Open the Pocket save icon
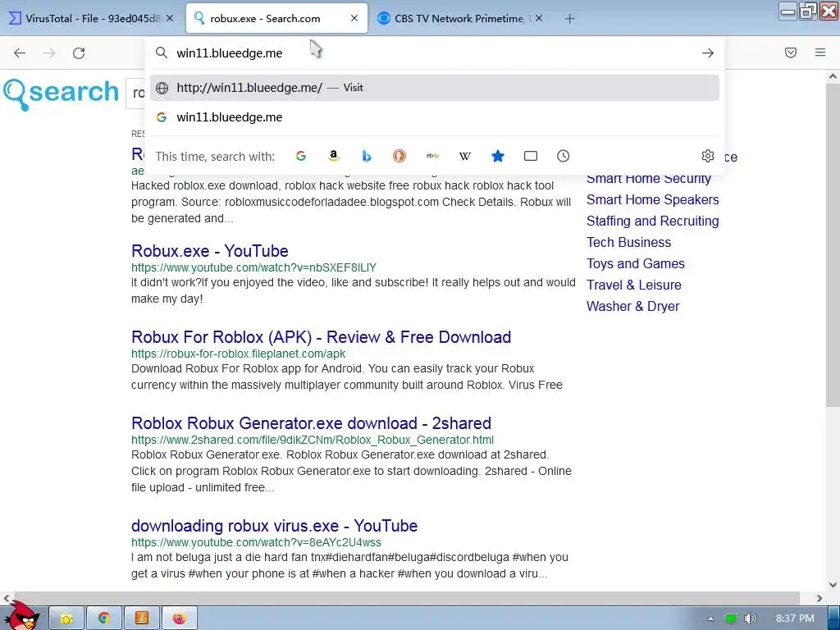840x630 pixels. [x=791, y=52]
